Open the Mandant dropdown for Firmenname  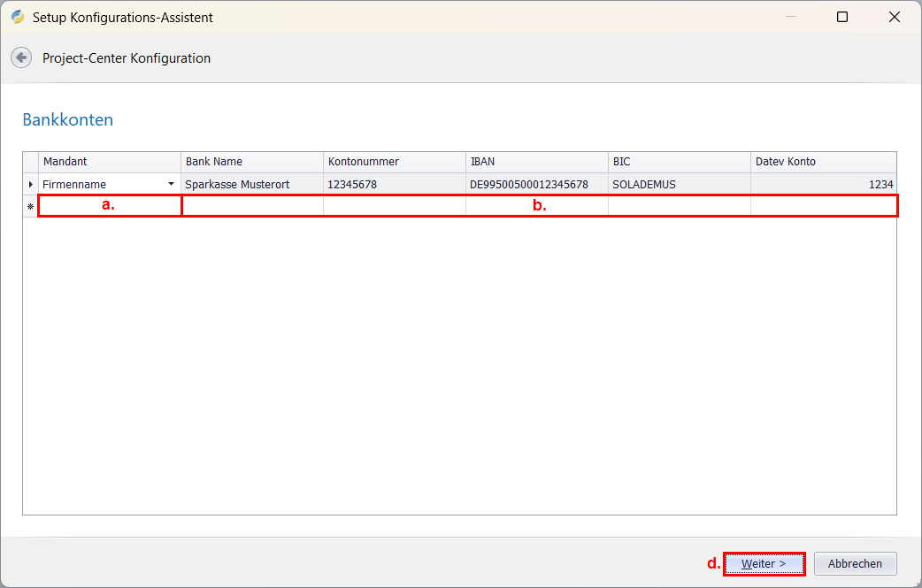click(171, 184)
